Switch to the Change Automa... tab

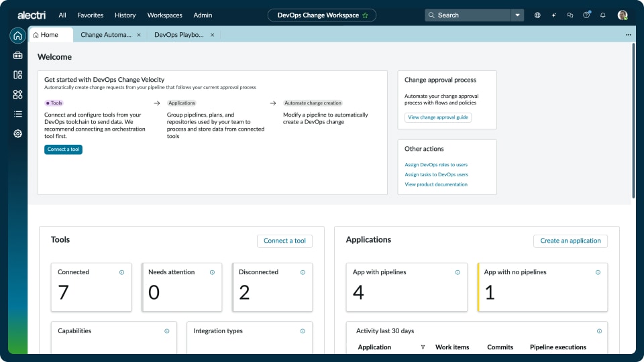106,35
